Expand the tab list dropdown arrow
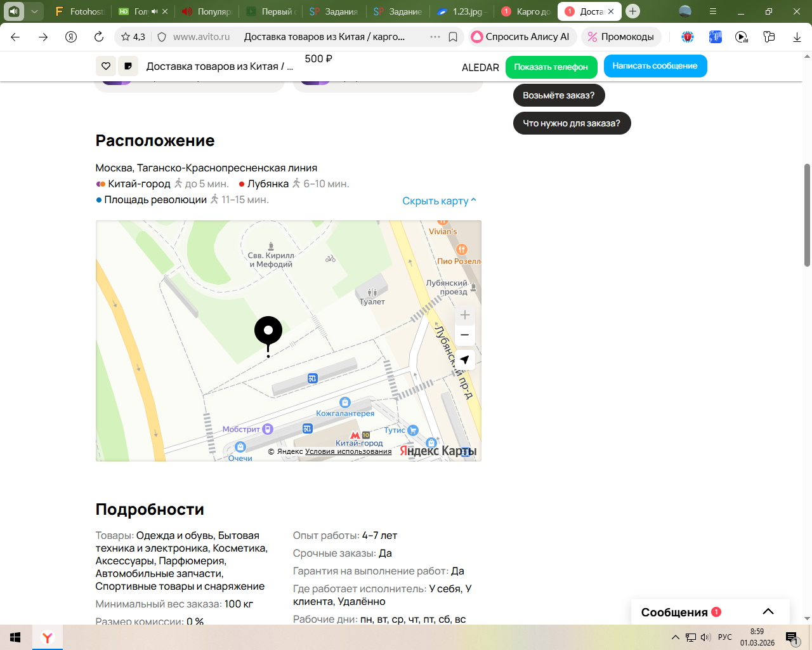 tap(35, 11)
